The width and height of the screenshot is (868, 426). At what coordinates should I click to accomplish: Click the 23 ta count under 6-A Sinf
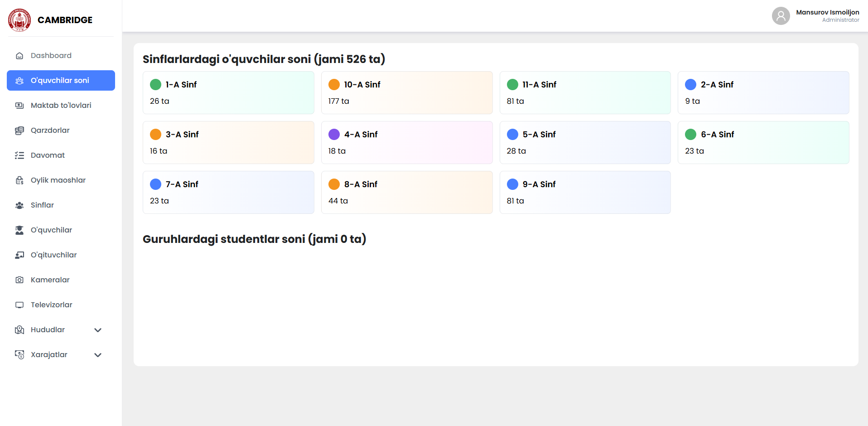694,151
